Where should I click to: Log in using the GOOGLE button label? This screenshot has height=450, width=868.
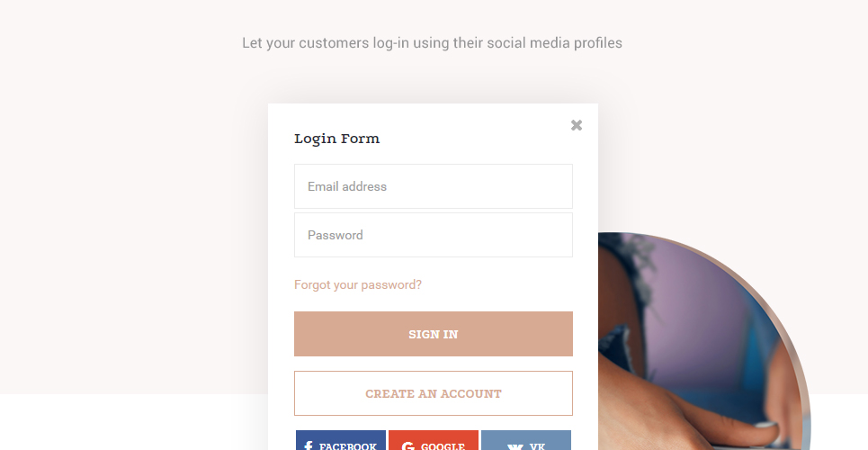(443, 446)
